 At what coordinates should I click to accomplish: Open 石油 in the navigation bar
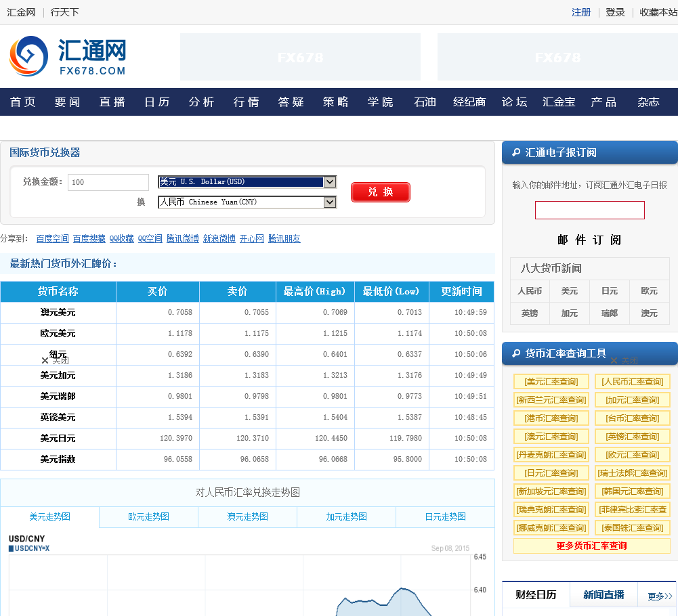click(x=425, y=102)
